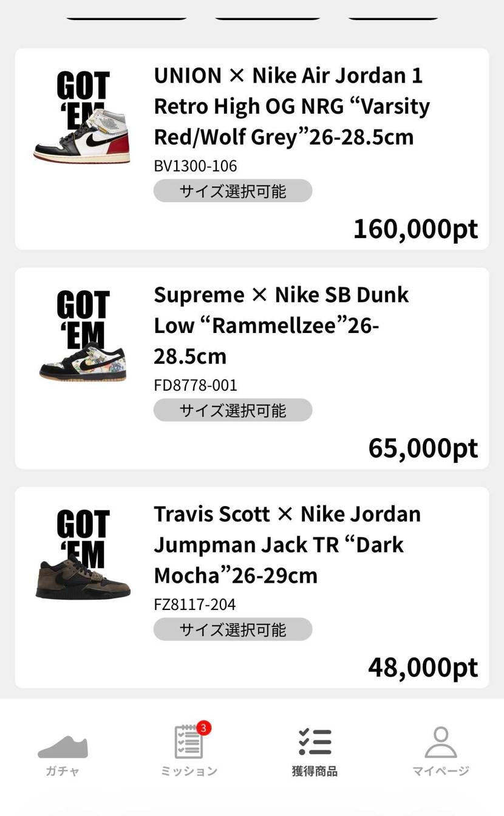Open the ミッション checklist icon
Image resolution: width=504 pixels, height=816 pixels.
pyautogui.click(x=189, y=742)
